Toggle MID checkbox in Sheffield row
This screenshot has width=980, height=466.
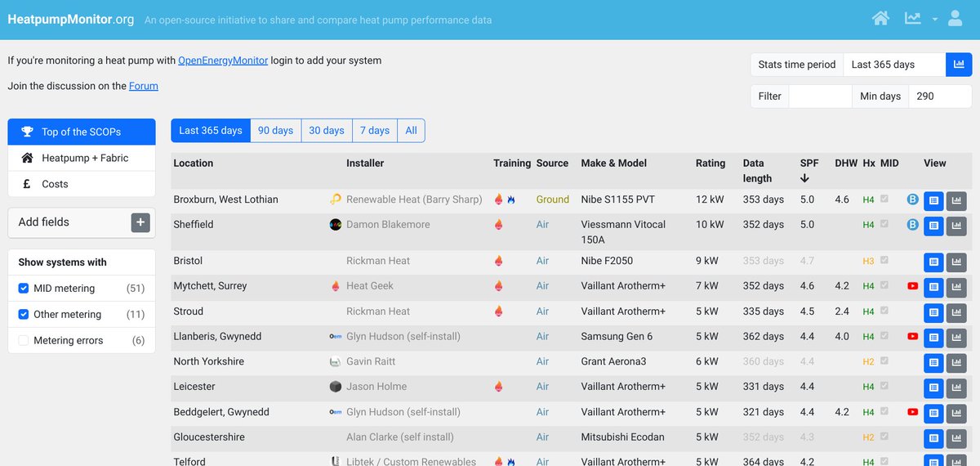[x=884, y=224]
